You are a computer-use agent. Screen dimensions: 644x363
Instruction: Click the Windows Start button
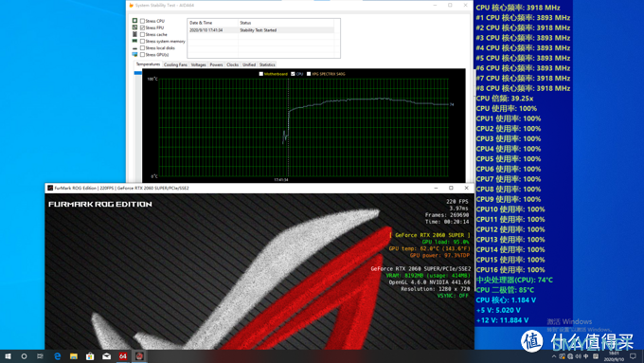click(x=8, y=356)
